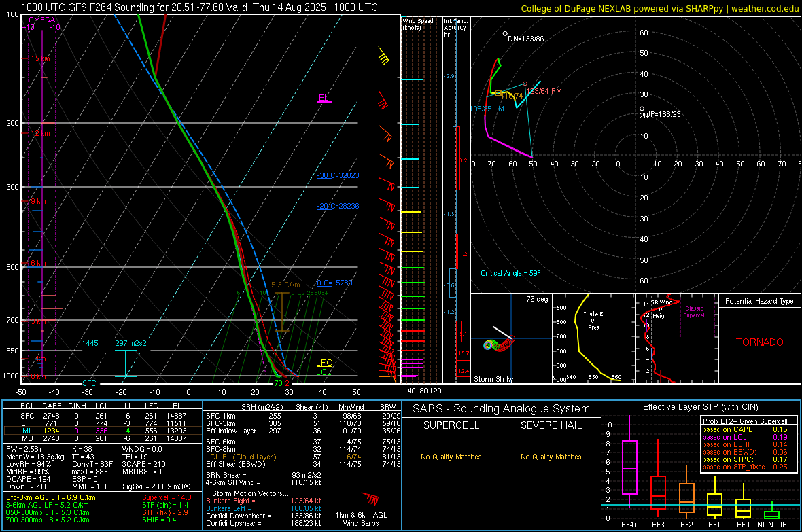Select the EFF parcel row in CAPE table
802x532 pixels.
(x=103, y=423)
